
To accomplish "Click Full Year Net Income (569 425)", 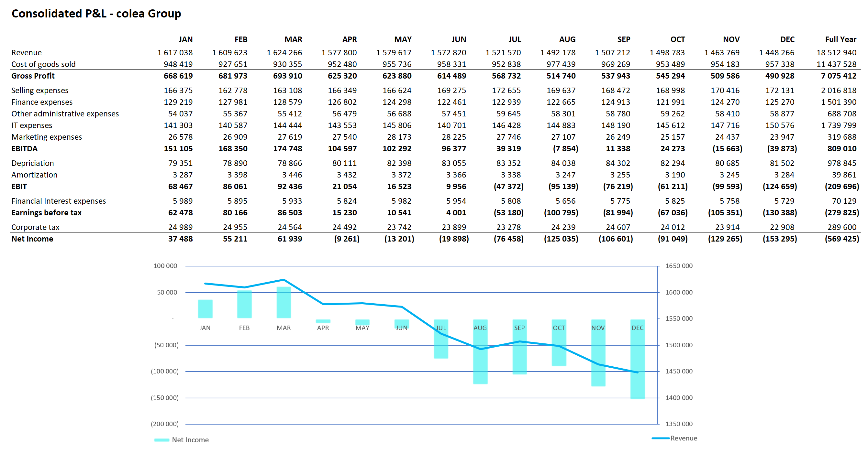I will point(842,239).
